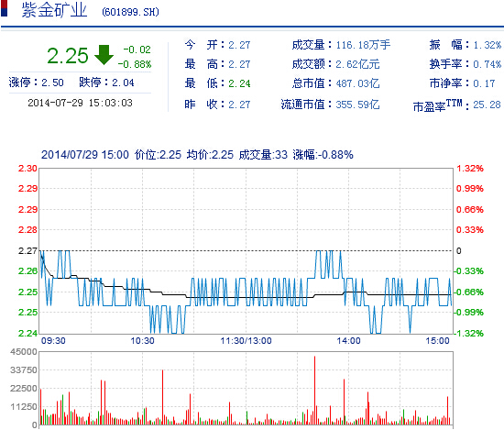Click the 10:30 time axis label
Image resolution: width=504 pixels, height=430 pixels.
(142, 341)
